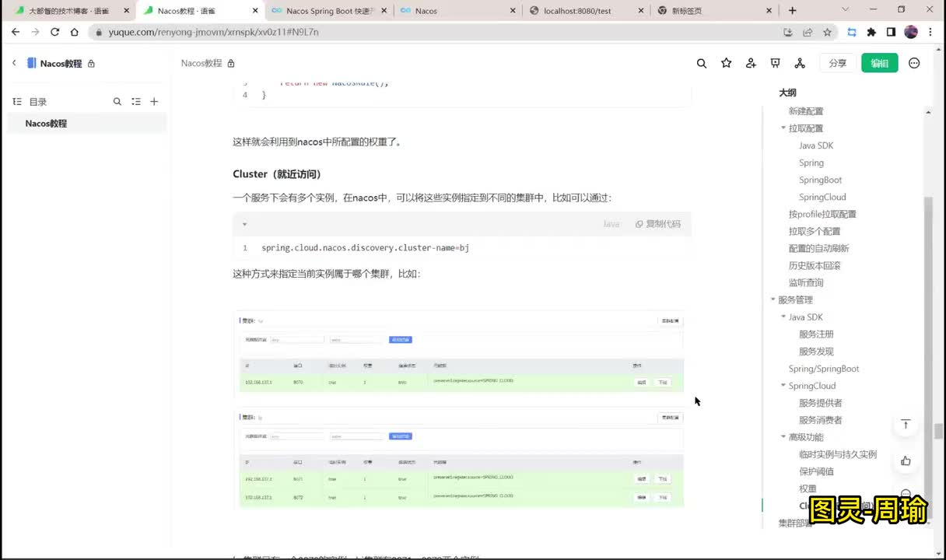The image size is (946, 560).
Task: Jump to 按profile拉取配置 in outline
Action: 822,214
